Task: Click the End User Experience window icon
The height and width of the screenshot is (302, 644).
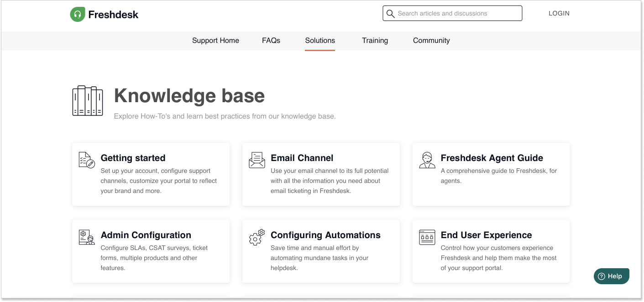Action: (x=427, y=237)
